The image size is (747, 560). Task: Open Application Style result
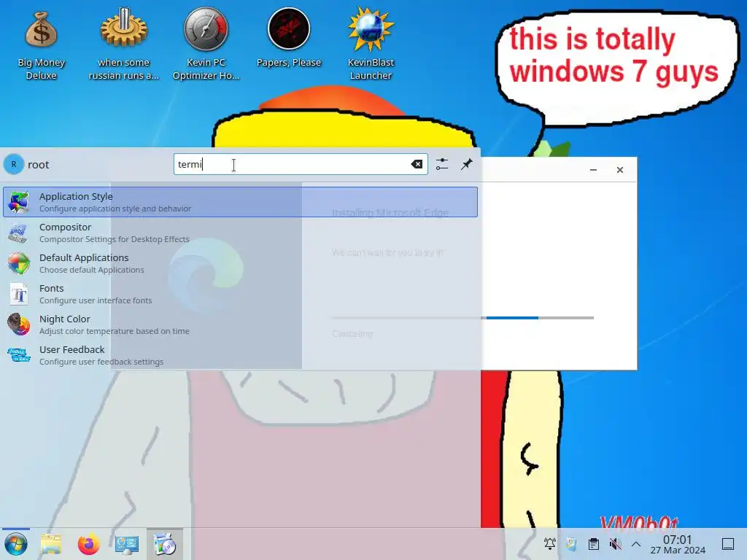click(240, 202)
